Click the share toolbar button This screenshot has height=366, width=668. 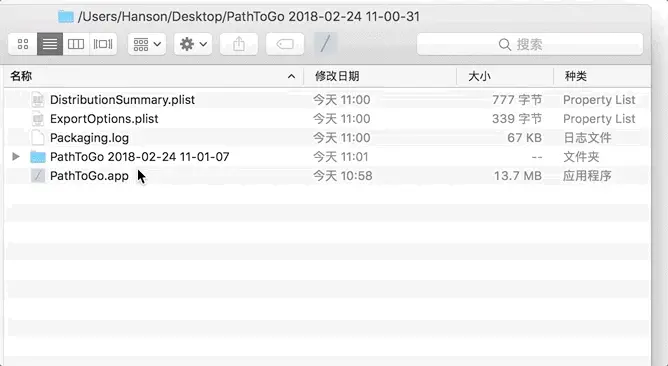pyautogui.click(x=239, y=44)
